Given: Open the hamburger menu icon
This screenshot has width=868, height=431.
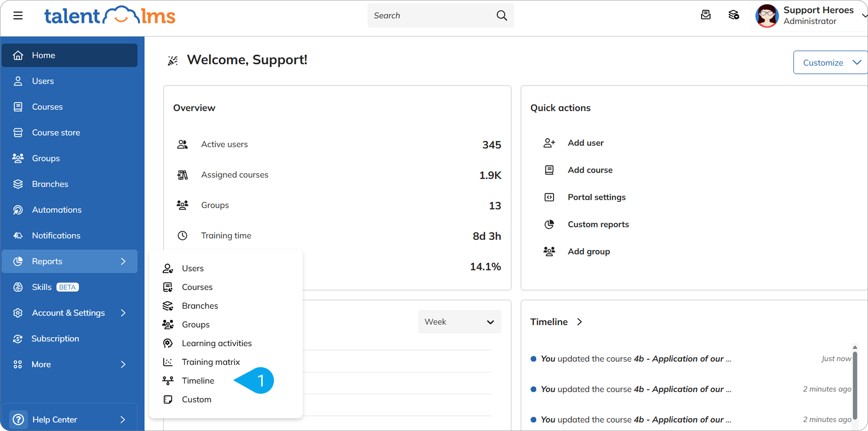Looking at the screenshot, I should [18, 16].
